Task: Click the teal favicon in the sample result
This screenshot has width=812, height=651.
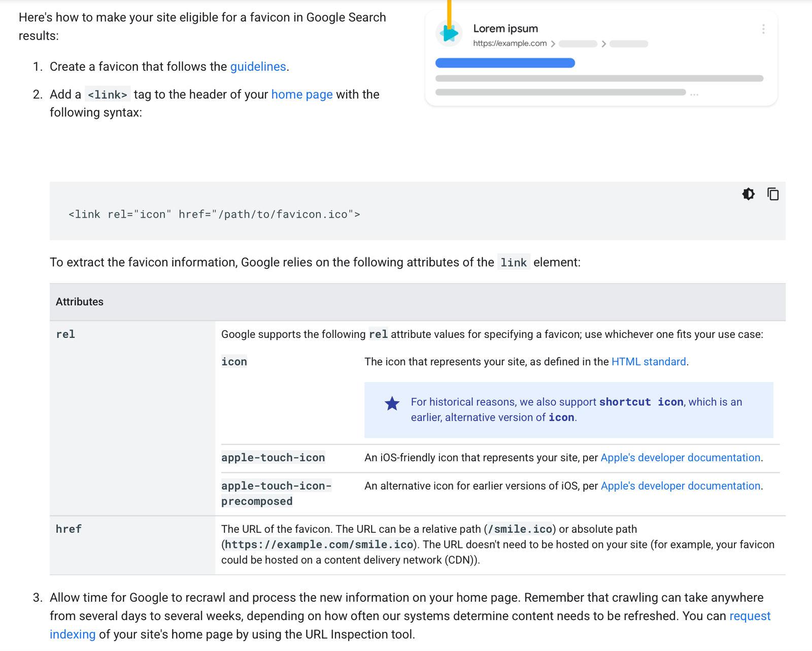Action: [449, 33]
